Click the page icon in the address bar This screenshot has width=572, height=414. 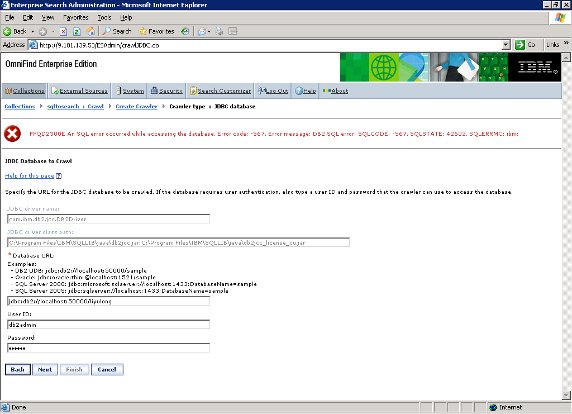pos(33,45)
